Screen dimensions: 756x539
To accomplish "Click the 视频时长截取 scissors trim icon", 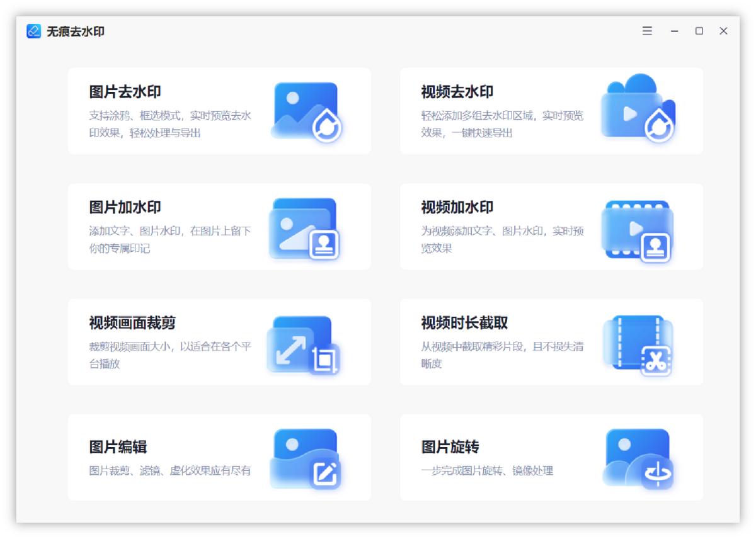I will pos(637,343).
